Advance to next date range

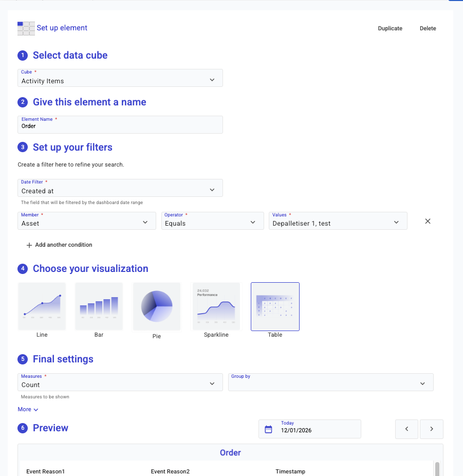click(x=432, y=429)
